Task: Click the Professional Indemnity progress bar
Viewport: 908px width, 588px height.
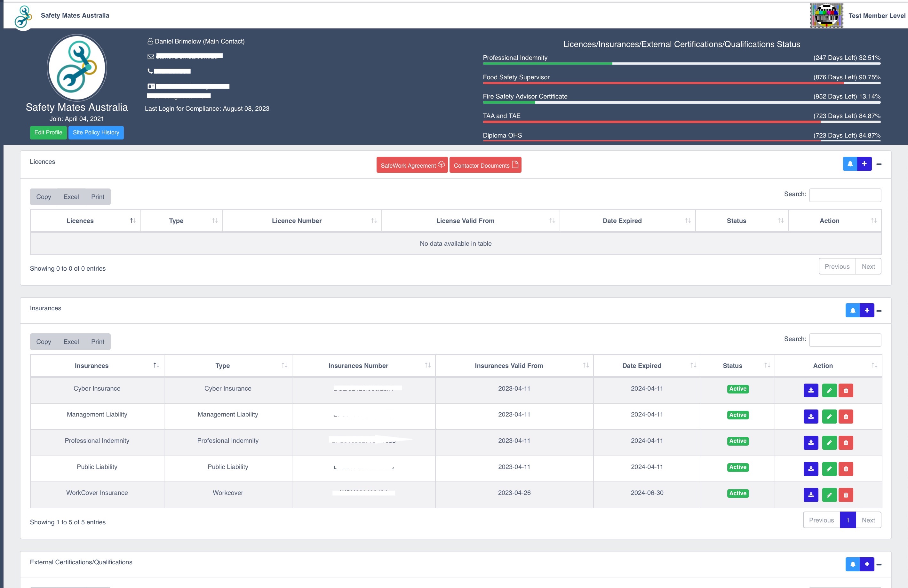Action: coord(681,63)
